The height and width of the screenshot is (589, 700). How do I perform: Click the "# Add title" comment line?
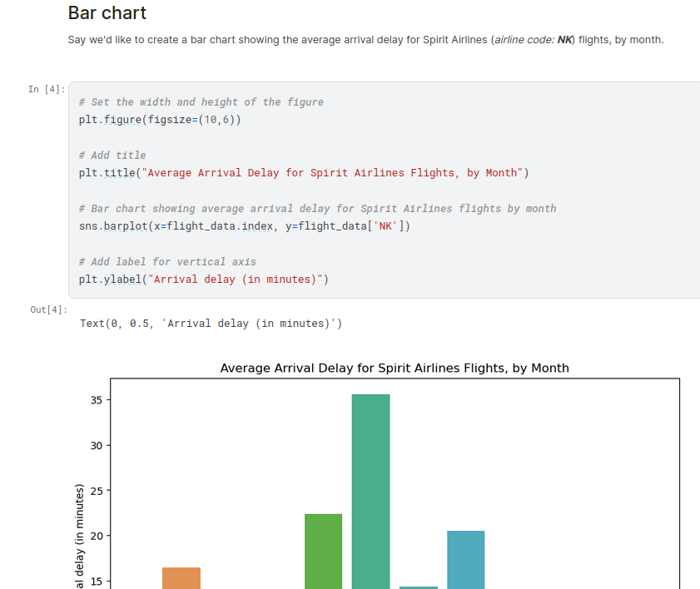[112, 155]
